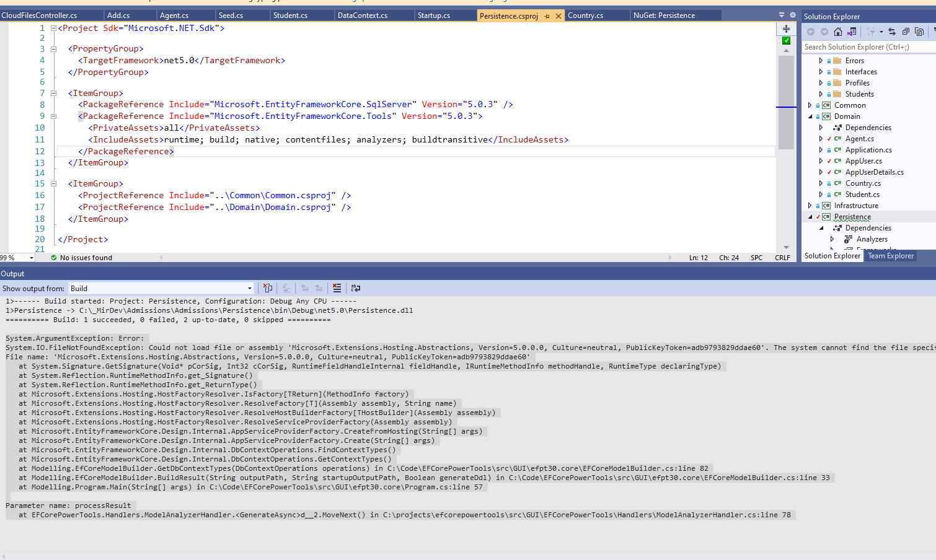Switch to the Country.cs tab
This screenshot has height=560, width=936.
(x=596, y=14)
